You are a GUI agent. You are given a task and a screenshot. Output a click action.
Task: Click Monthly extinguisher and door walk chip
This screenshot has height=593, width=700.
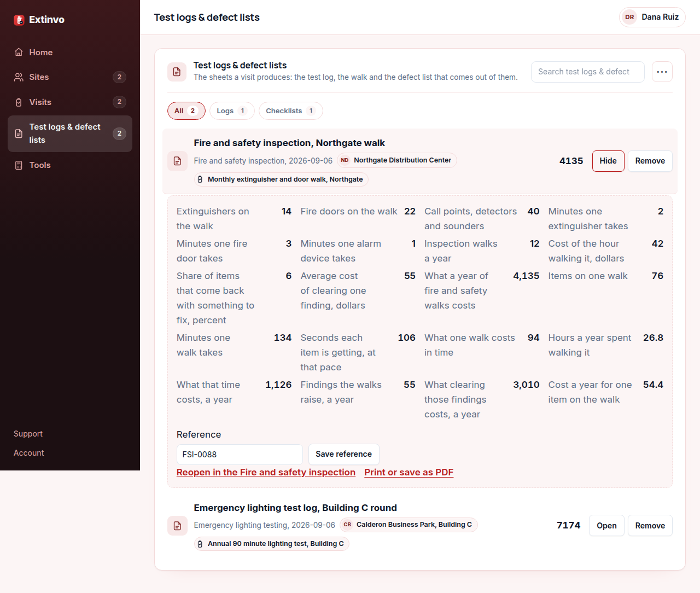(x=281, y=179)
